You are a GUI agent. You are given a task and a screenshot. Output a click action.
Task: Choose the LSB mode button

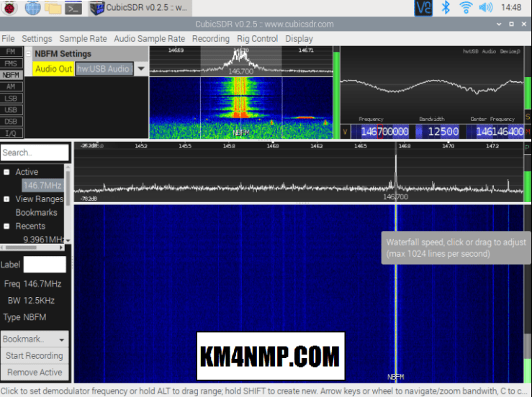(11, 98)
